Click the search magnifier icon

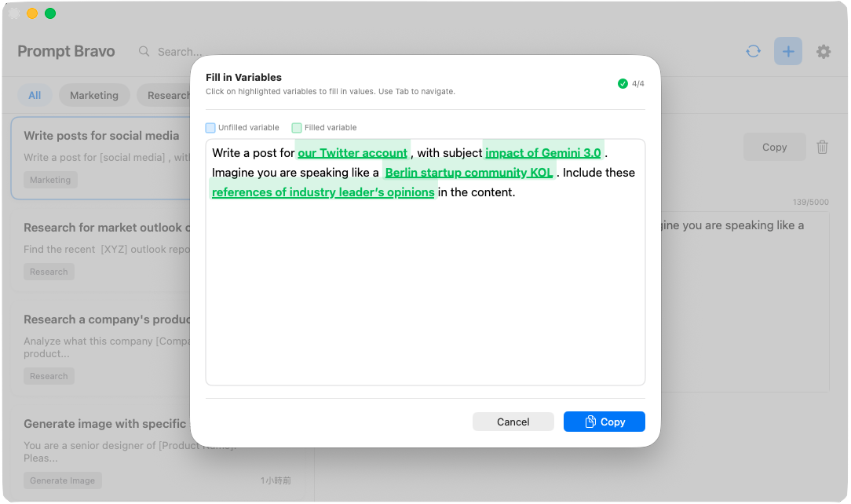144,52
